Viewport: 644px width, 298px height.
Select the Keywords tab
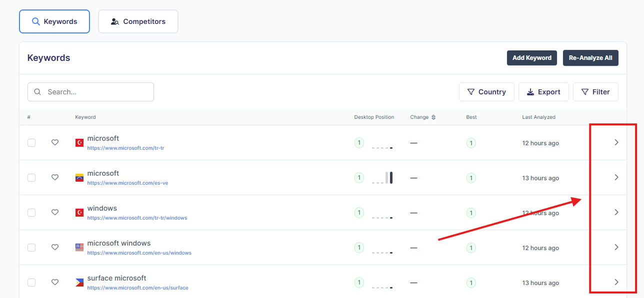54,21
